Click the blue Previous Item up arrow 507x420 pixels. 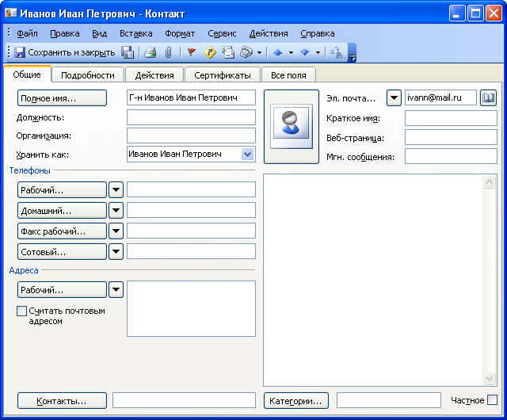click(278, 52)
